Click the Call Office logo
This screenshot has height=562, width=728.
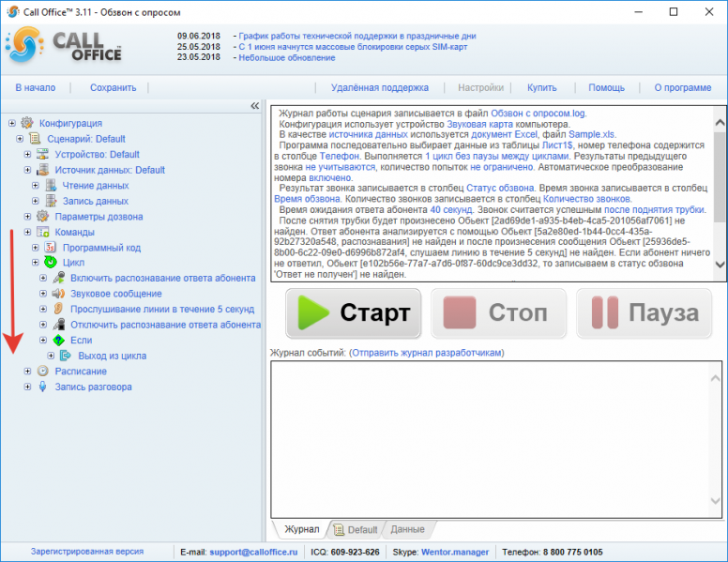[x=64, y=46]
